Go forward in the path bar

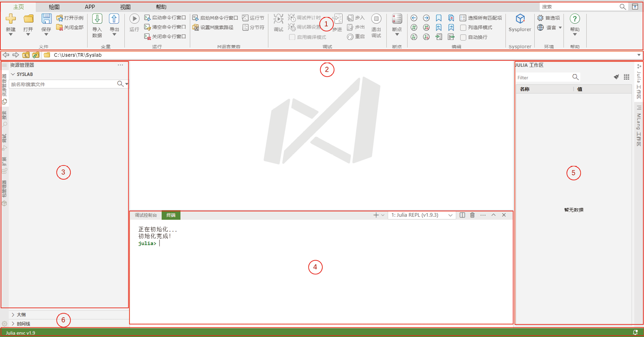click(16, 55)
